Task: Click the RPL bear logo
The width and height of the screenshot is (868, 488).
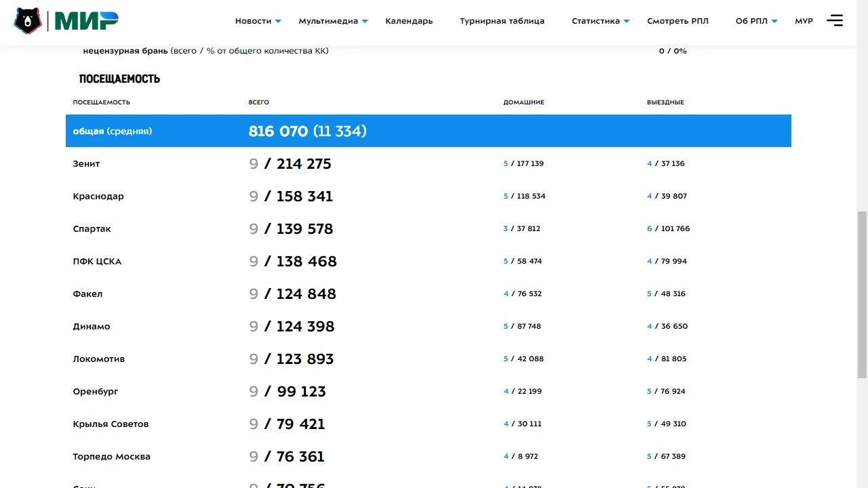Action: [x=28, y=21]
